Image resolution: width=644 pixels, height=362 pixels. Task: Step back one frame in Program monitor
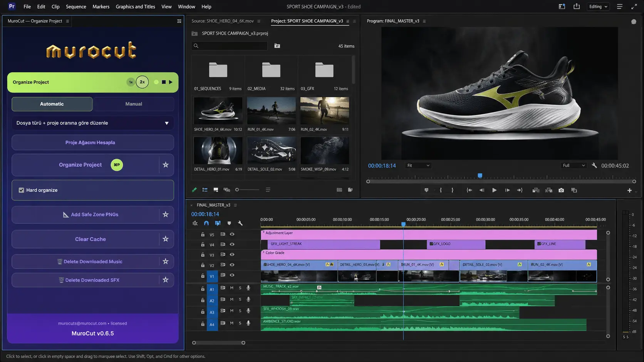481,190
